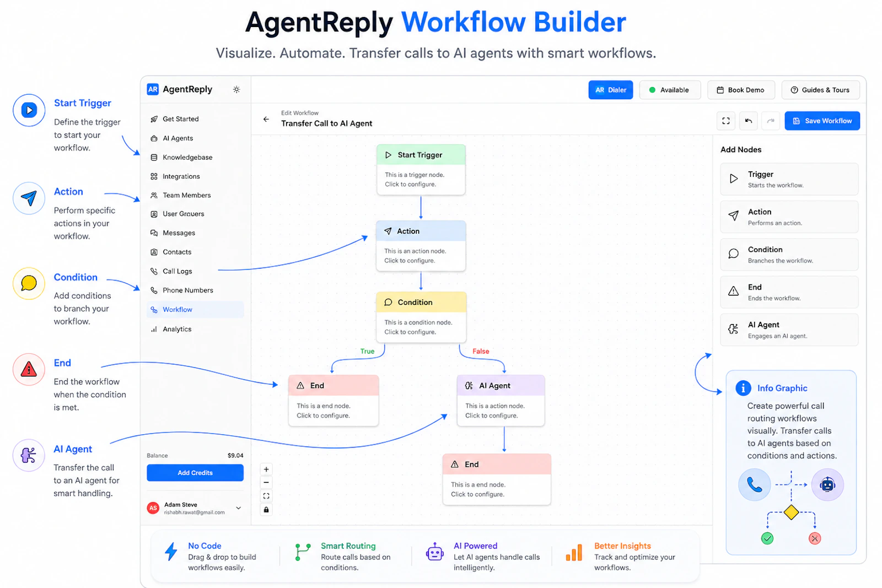Click the Workflow sidebar icon
This screenshot has height=588, width=882.
tap(154, 310)
